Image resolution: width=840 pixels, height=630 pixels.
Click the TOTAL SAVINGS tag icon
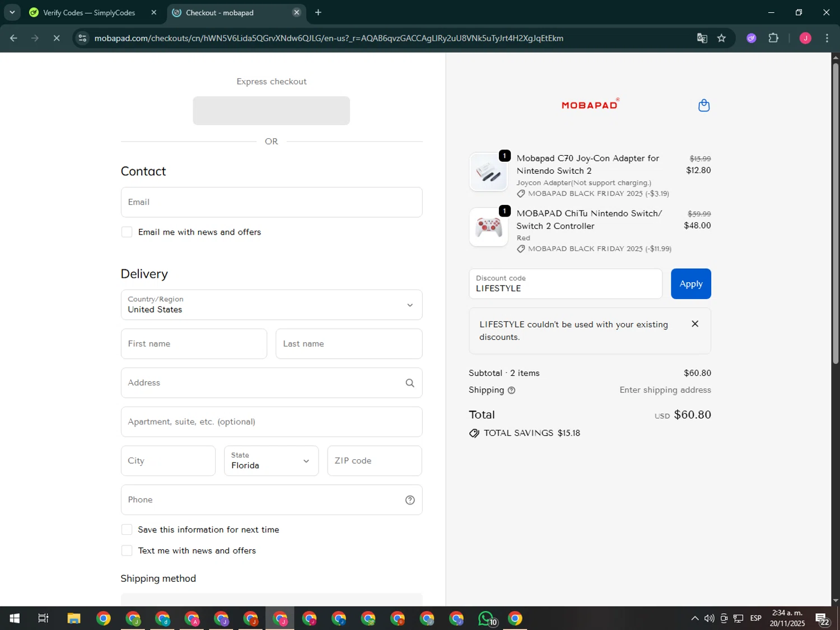click(x=474, y=433)
